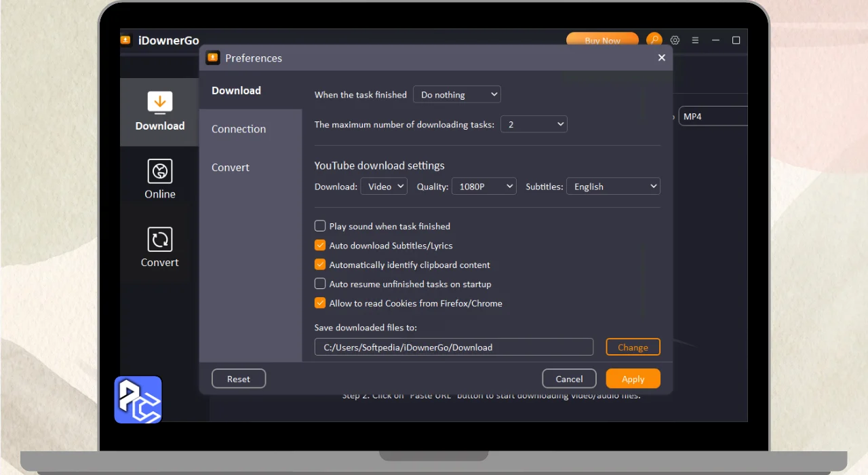This screenshot has height=475, width=868.
Task: Open the Quality 1080P dropdown
Action: pos(484,186)
